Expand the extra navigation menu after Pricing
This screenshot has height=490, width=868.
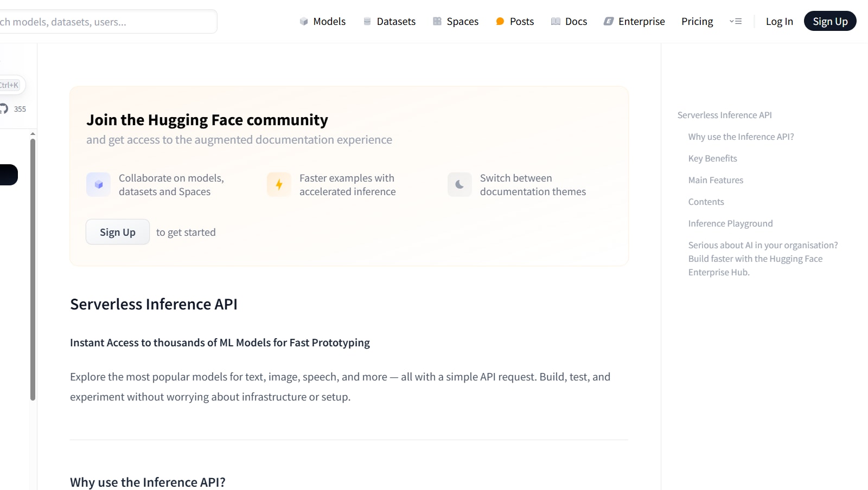736,22
